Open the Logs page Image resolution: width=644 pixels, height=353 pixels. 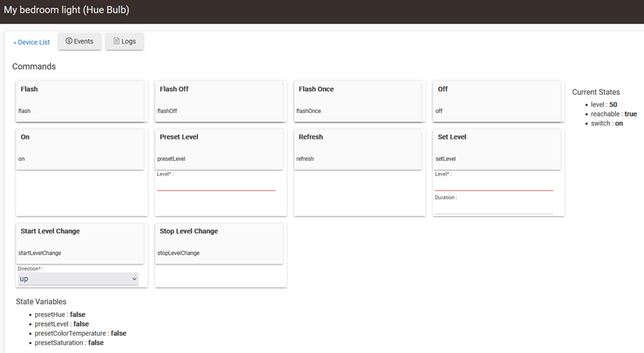pos(125,41)
